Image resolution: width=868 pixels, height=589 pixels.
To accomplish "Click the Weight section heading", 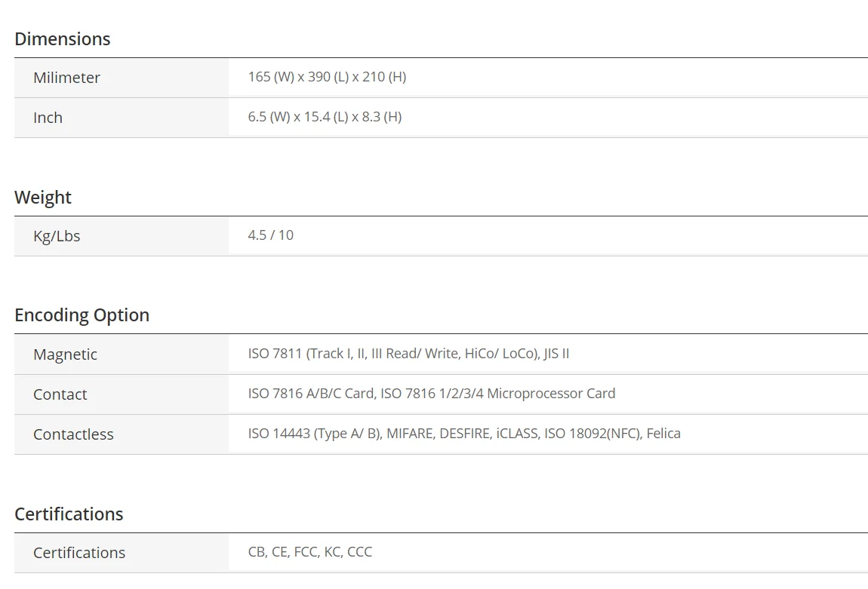I will click(x=43, y=198).
